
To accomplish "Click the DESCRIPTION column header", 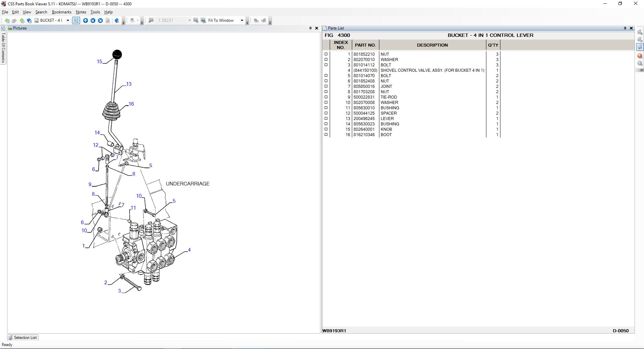I will [432, 45].
